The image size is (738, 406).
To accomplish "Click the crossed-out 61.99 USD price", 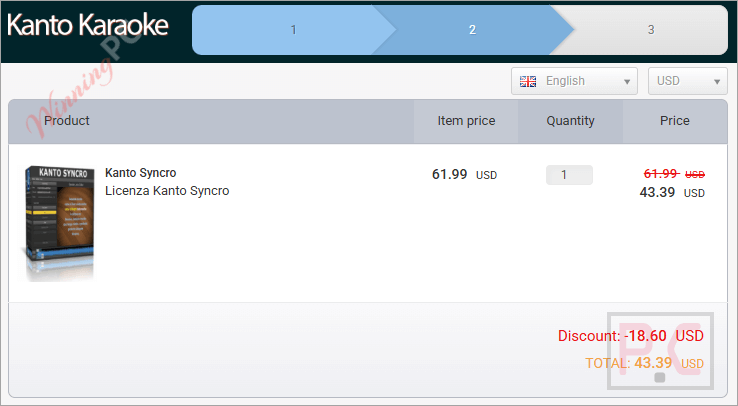I will coord(674,174).
